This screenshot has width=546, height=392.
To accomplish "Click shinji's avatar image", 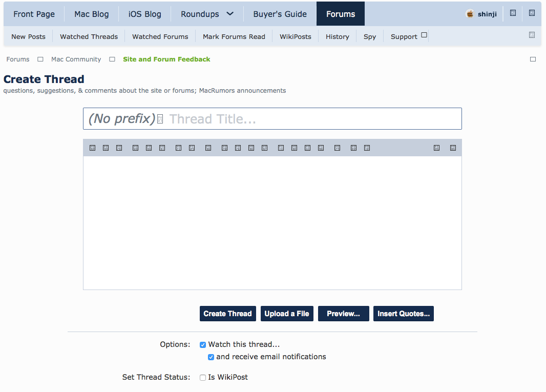I will pos(470,14).
